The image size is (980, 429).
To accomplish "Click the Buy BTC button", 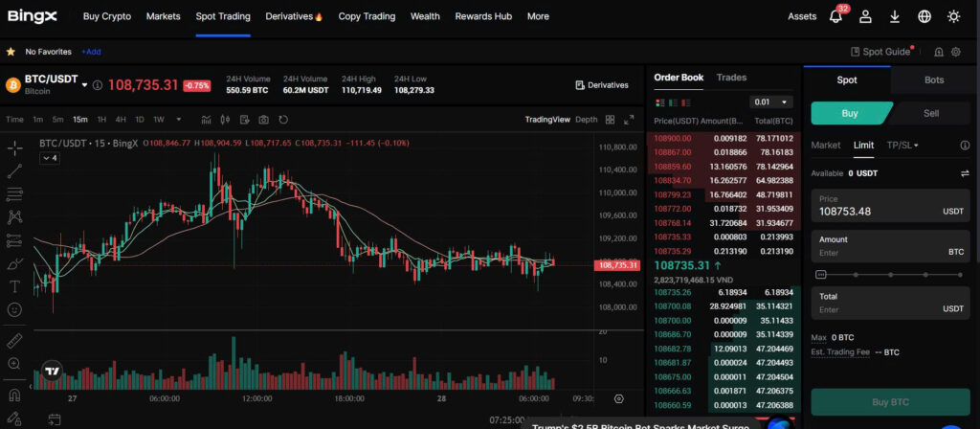I will click(x=891, y=402).
